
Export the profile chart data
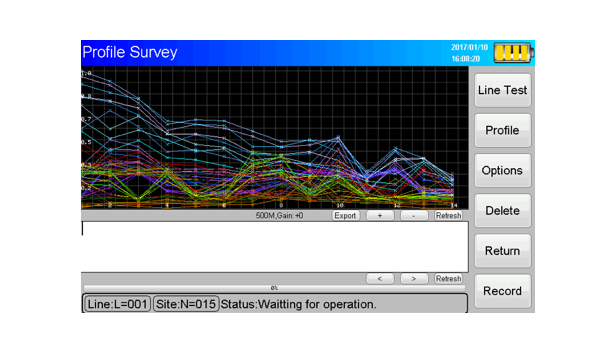(x=345, y=215)
